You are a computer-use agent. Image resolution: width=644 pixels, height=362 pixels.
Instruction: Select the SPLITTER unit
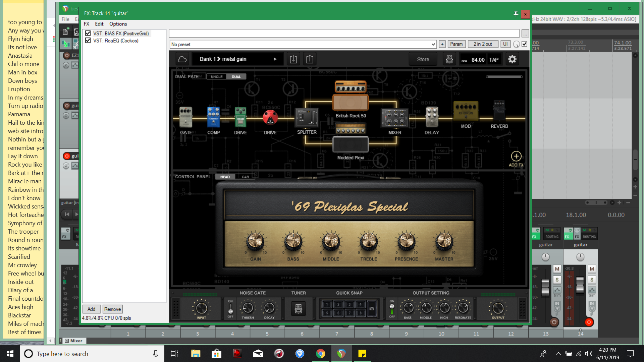[307, 118]
